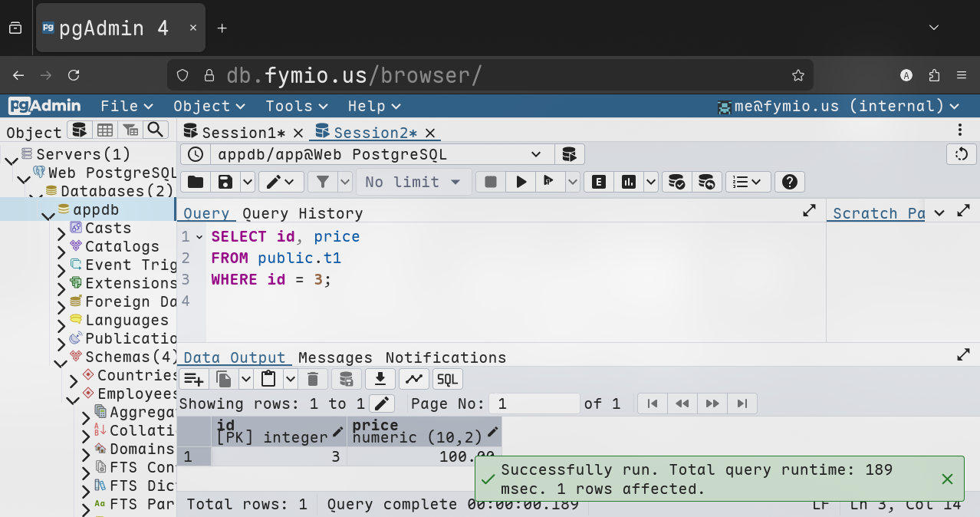Switch to the Query History tab

click(x=302, y=213)
